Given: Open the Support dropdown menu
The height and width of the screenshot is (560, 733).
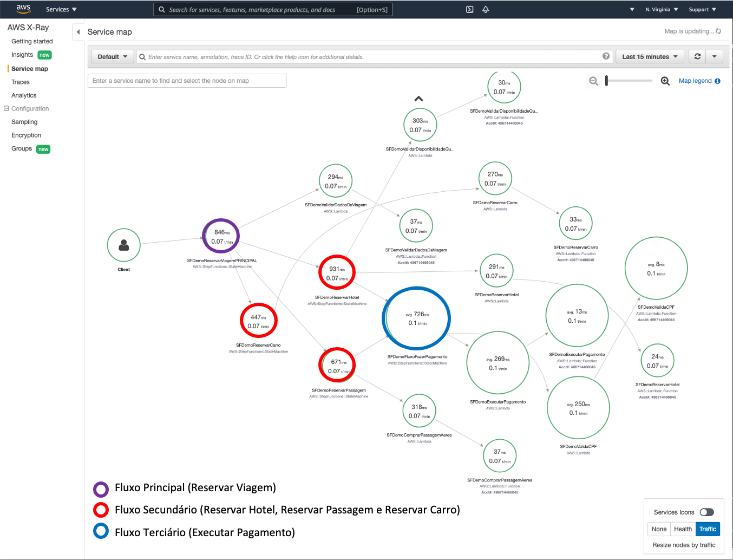Looking at the screenshot, I should click(x=702, y=10).
